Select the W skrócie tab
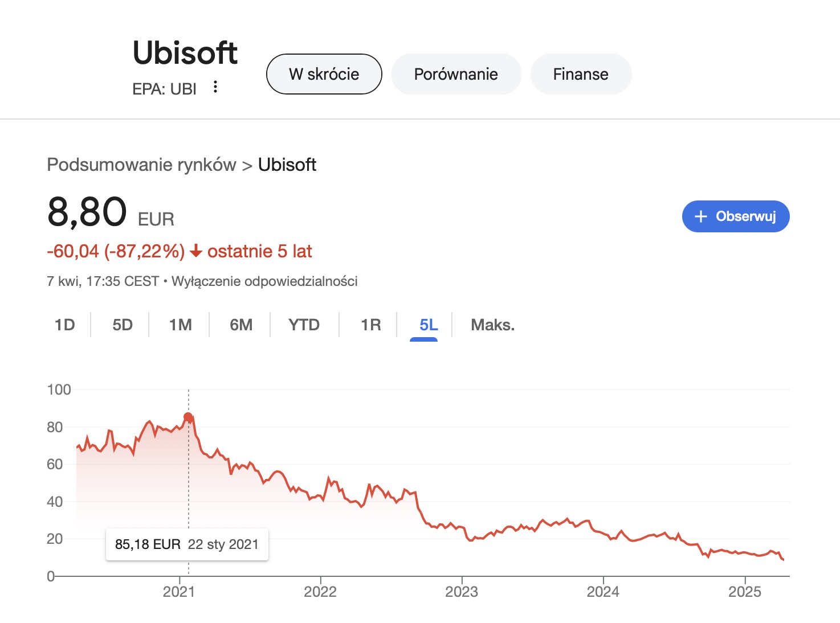The image size is (840, 623). coord(324,74)
